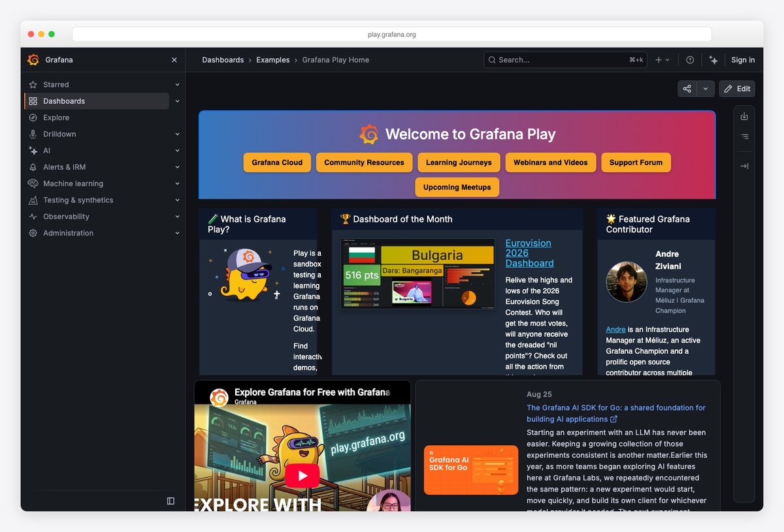The image size is (784, 532).
Task: Click the Share dashboard button
Action: click(687, 89)
